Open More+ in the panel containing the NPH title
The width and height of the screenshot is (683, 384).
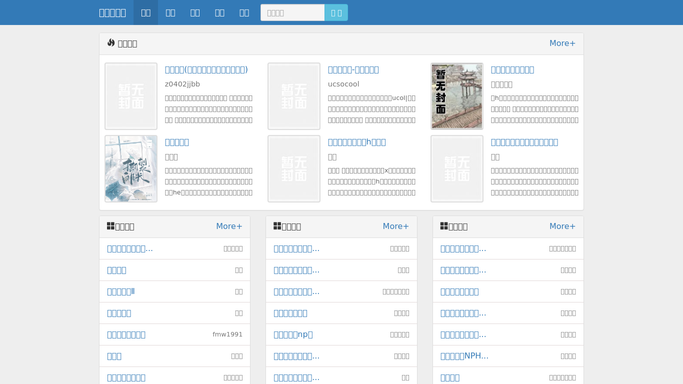pyautogui.click(x=562, y=226)
